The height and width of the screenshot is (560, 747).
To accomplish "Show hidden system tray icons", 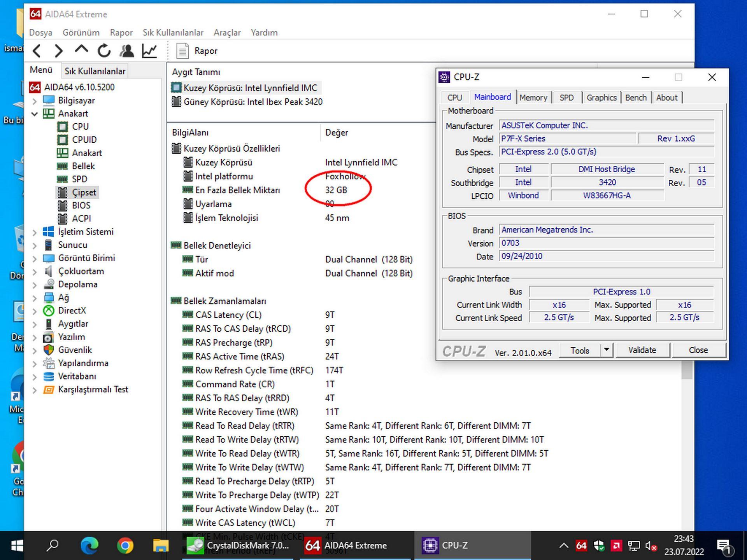I will pyautogui.click(x=563, y=546).
